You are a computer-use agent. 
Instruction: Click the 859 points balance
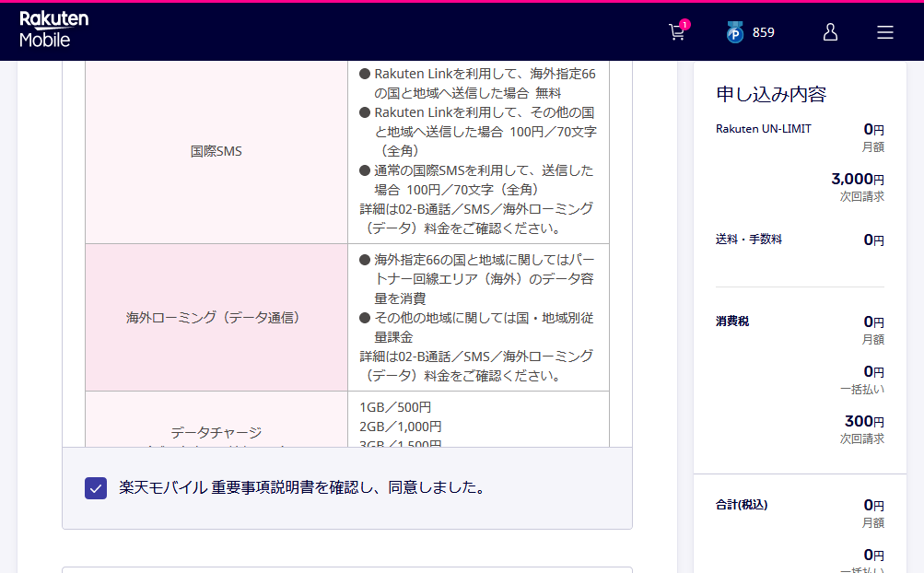[763, 32]
